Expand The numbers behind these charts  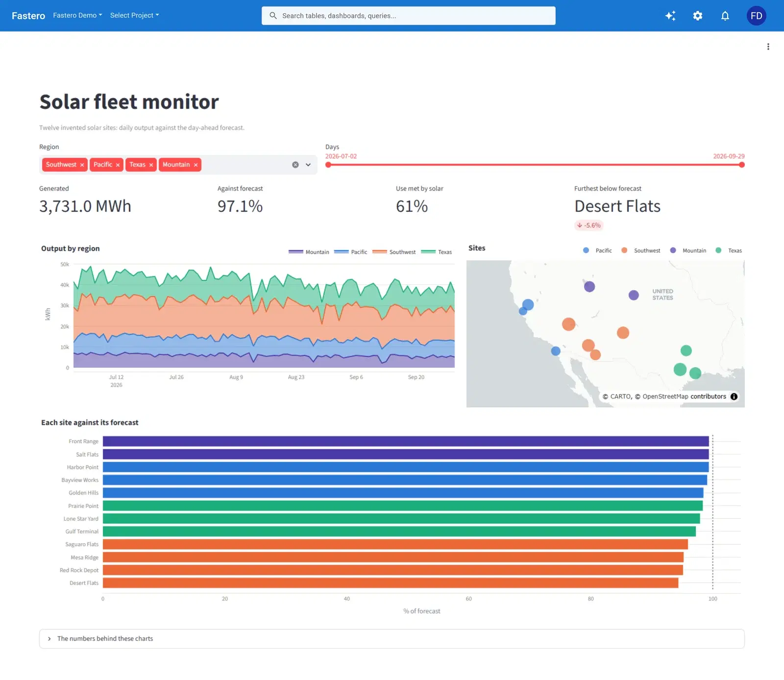[x=392, y=638]
